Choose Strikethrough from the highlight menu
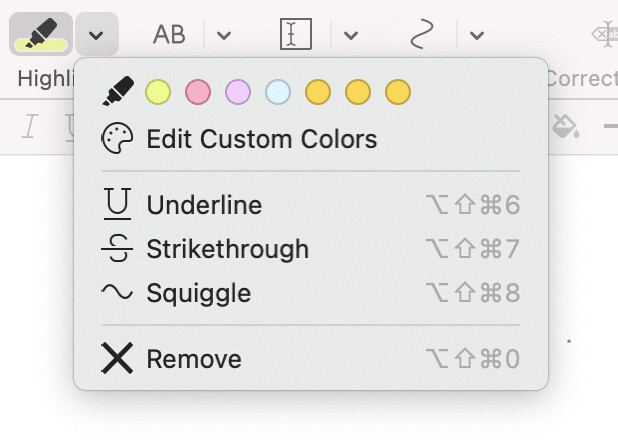Viewport: 618px width, 444px height. [x=227, y=248]
